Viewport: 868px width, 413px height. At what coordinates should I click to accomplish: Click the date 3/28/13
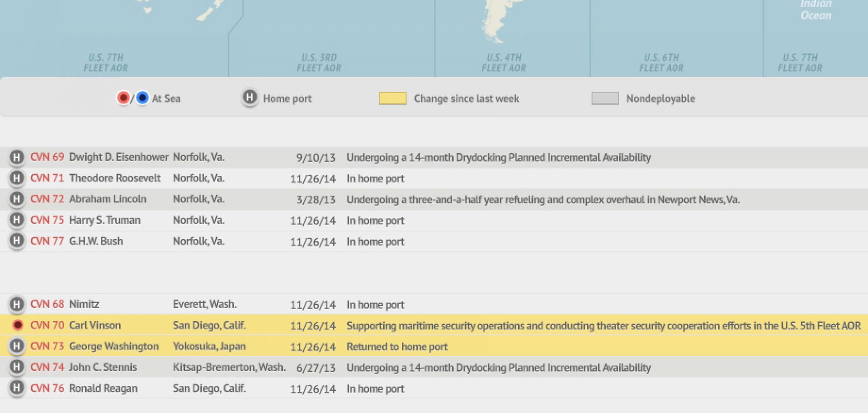point(316,200)
